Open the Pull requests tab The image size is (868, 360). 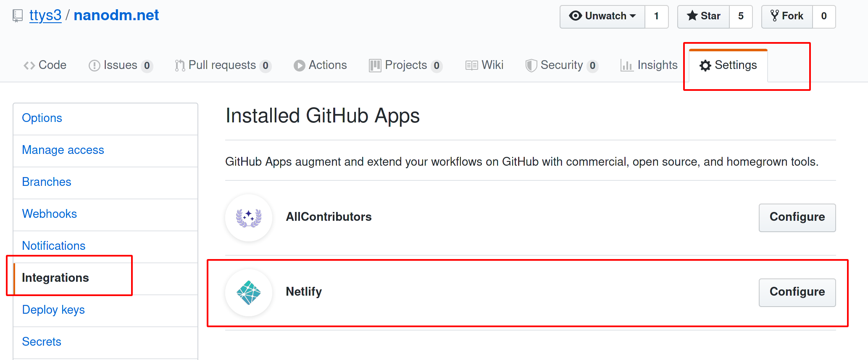click(223, 65)
